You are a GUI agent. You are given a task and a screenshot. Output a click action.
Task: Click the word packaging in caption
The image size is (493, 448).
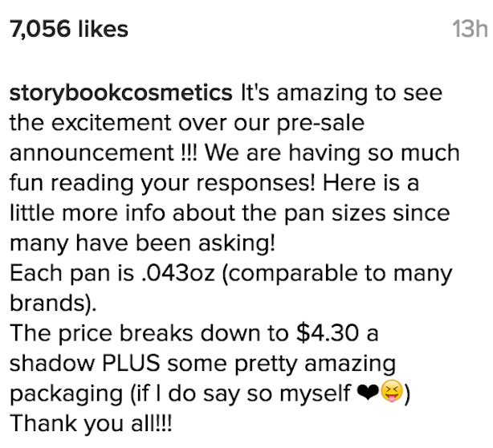67,394
